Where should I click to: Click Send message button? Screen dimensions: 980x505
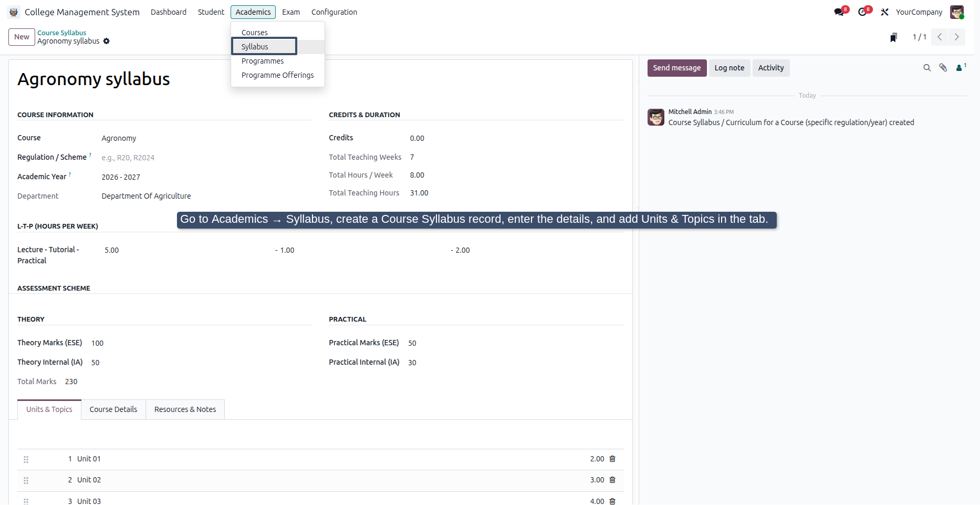point(677,68)
